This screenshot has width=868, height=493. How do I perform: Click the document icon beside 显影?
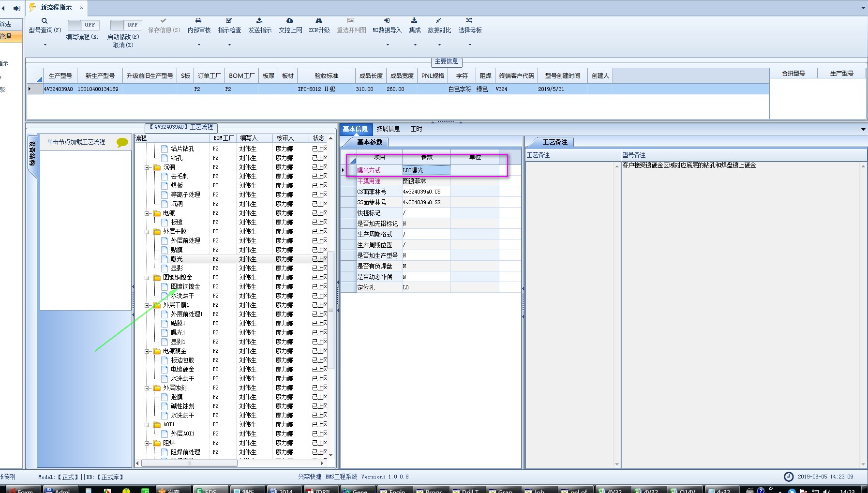(x=165, y=268)
